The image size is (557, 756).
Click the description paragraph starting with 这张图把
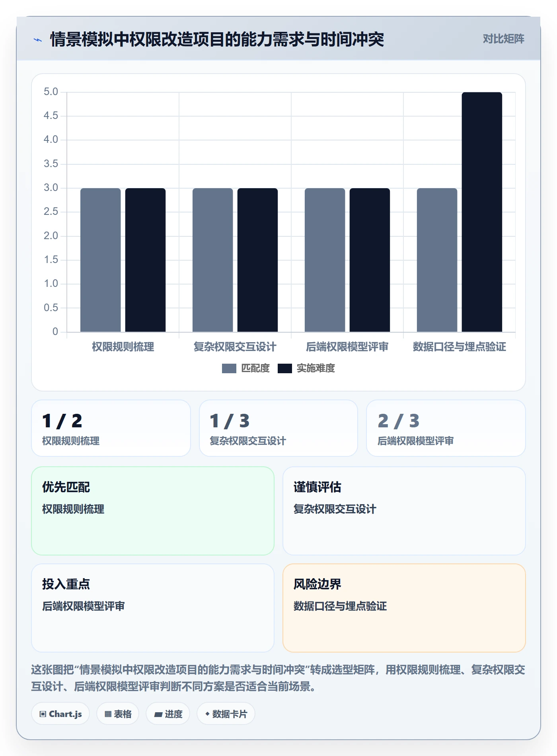[278, 678]
